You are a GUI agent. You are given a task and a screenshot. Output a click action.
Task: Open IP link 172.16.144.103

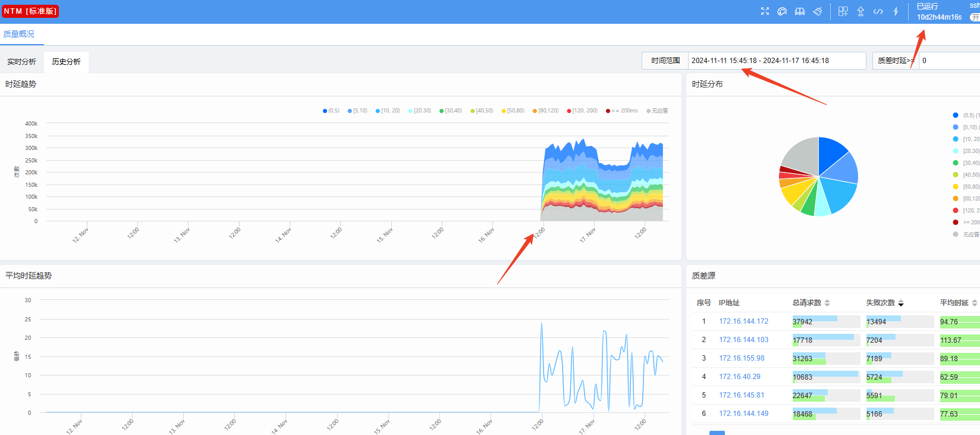[743, 340]
